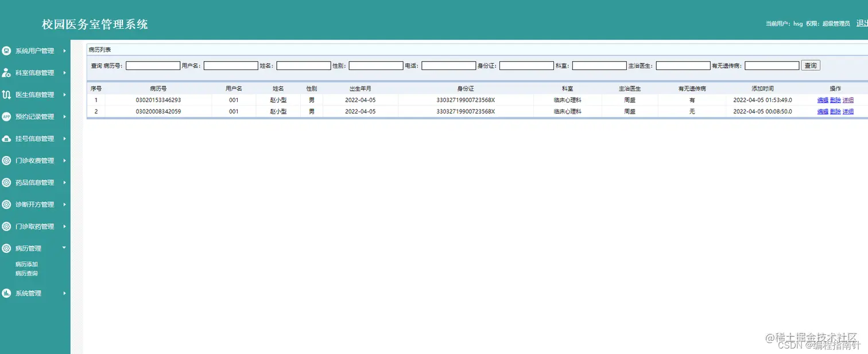Edit record 03020153346293 via 编辑
This screenshot has height=354, width=868.
coord(823,100)
